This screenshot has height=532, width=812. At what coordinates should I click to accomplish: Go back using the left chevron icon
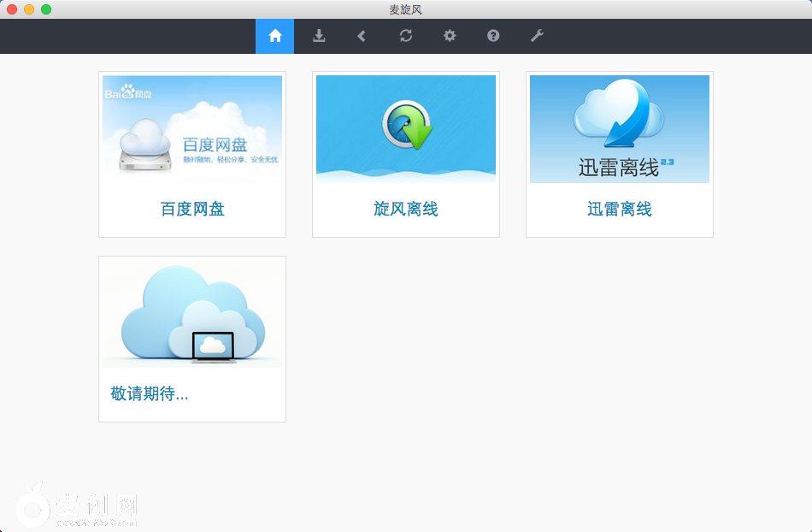tap(362, 36)
